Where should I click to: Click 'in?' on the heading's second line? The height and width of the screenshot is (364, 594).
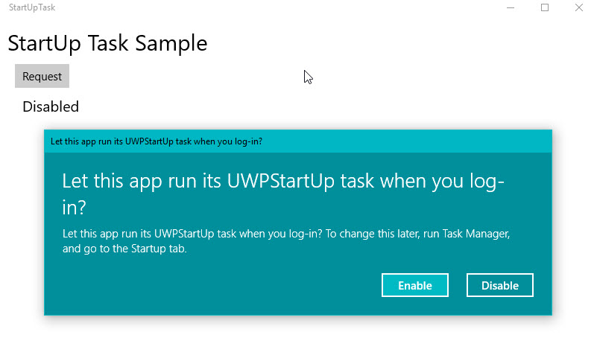click(x=74, y=205)
